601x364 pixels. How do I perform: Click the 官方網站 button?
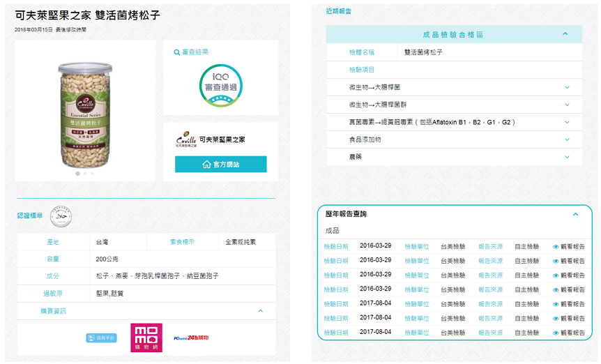pos(220,165)
